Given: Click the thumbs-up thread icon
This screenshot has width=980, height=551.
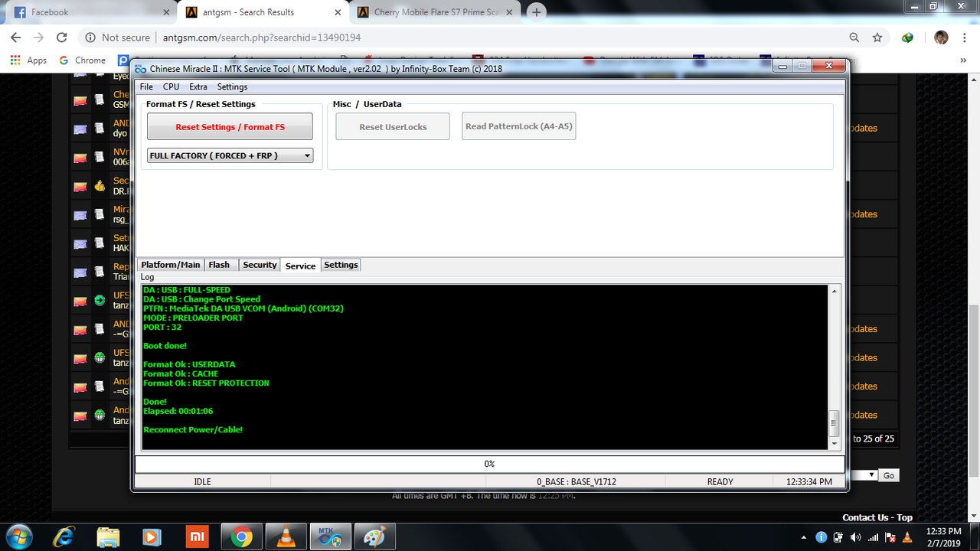Looking at the screenshot, I should (100, 186).
